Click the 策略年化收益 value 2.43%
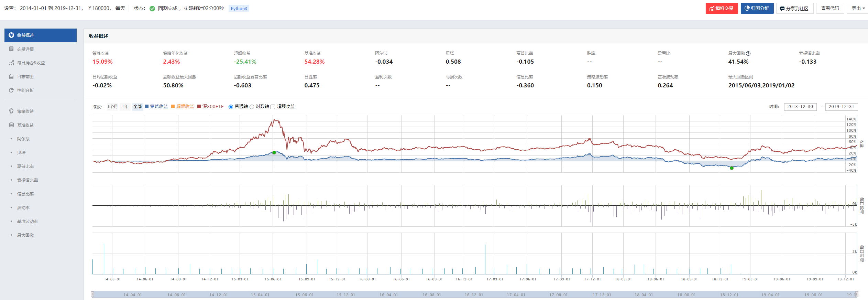This screenshot has width=868, height=300. click(172, 62)
